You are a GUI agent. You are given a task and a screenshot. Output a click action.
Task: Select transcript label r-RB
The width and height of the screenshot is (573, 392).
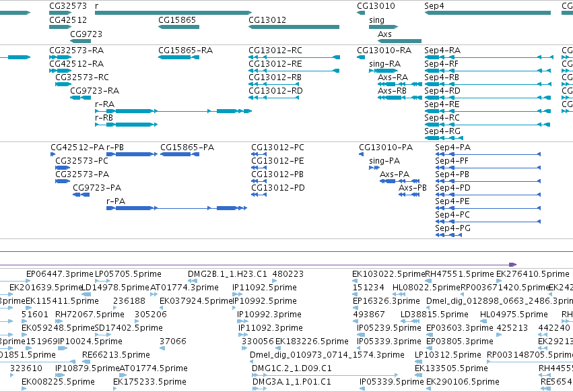[104, 118]
